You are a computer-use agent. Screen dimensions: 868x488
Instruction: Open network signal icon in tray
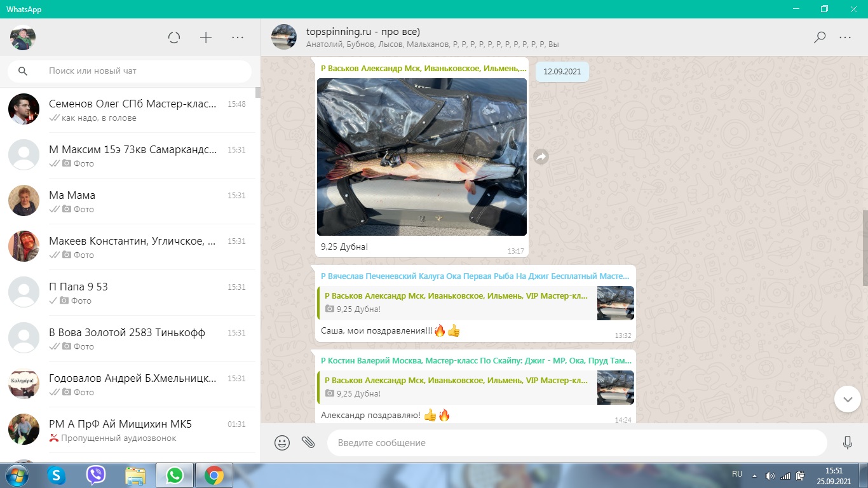pos(785,475)
